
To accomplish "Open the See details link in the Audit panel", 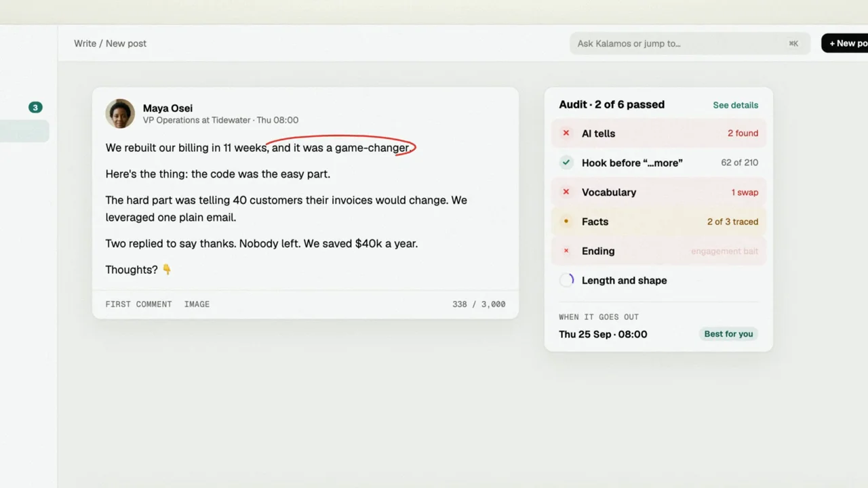I will (x=736, y=105).
